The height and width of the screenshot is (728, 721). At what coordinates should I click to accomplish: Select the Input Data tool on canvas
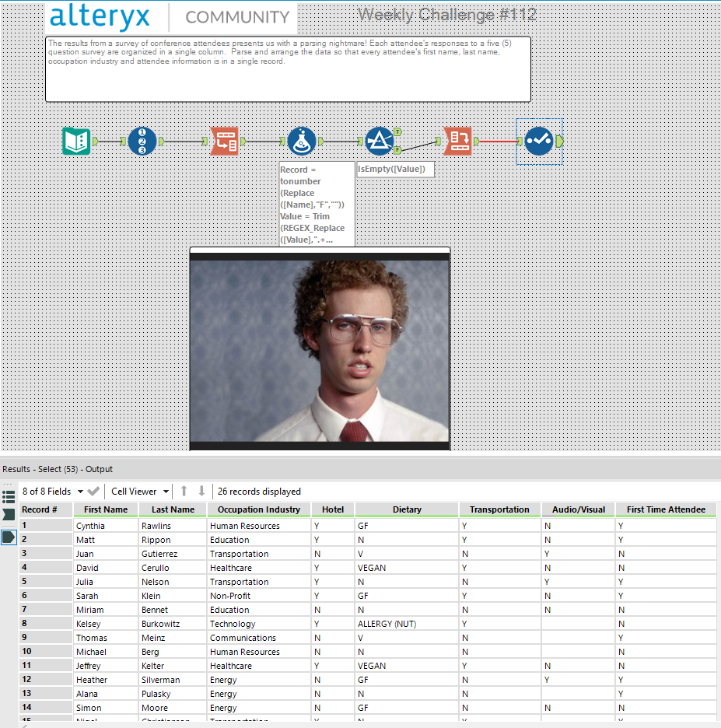tap(76, 141)
